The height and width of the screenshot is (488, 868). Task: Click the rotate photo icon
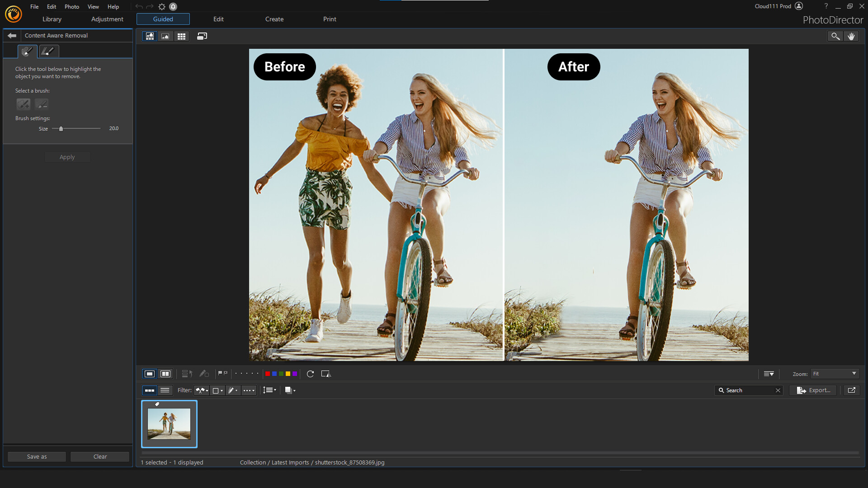tap(310, 374)
